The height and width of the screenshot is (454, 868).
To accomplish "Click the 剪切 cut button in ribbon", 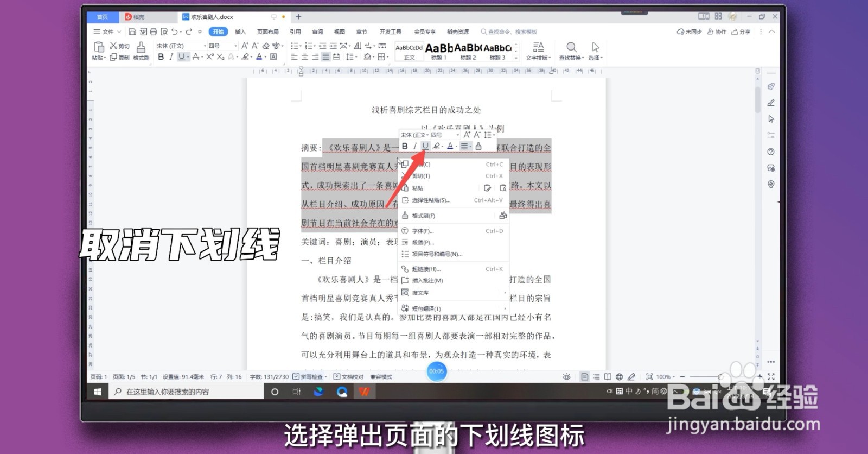I will [119, 46].
